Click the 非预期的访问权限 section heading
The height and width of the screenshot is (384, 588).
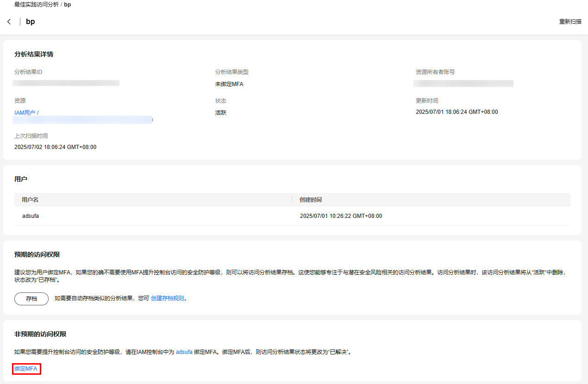tap(40, 334)
